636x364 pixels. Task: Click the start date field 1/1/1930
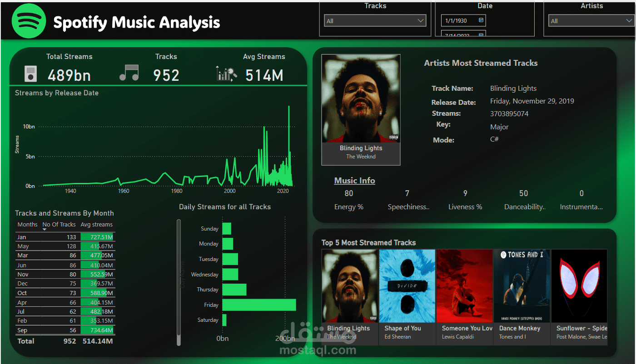point(463,20)
